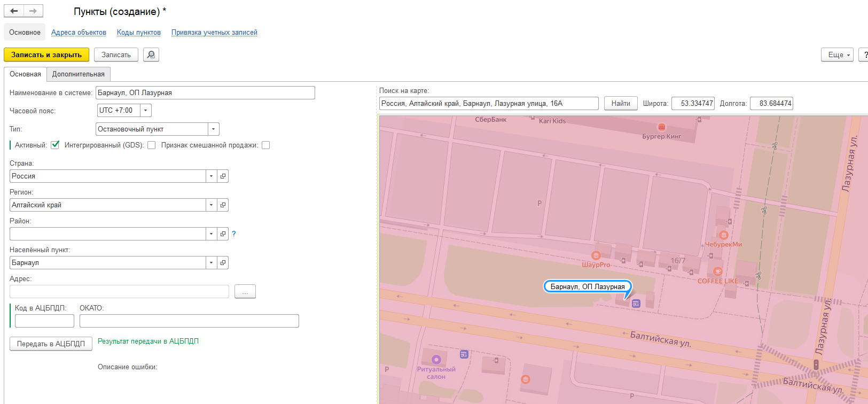Image resolution: width=868 pixels, height=404 pixels.
Task: Open the Регион record with open-form icon
Action: pos(223,205)
